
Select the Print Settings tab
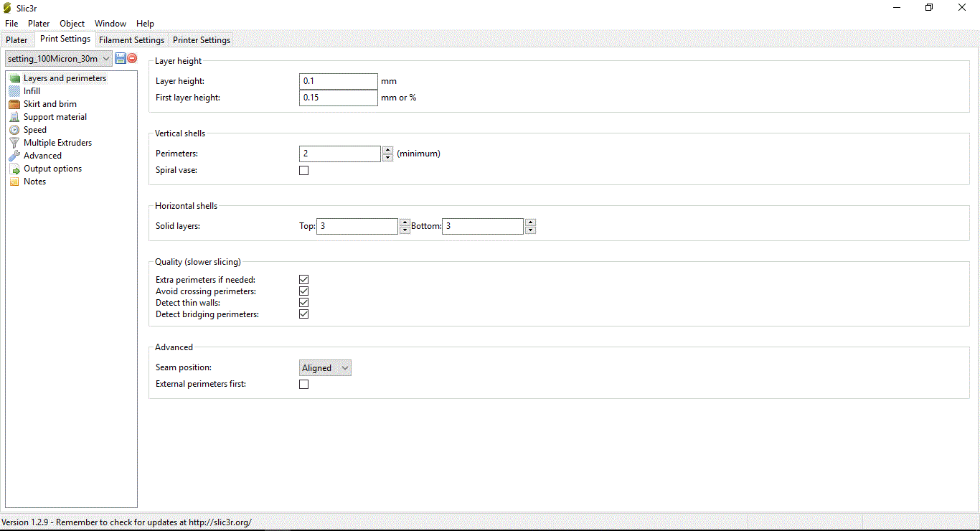point(65,39)
